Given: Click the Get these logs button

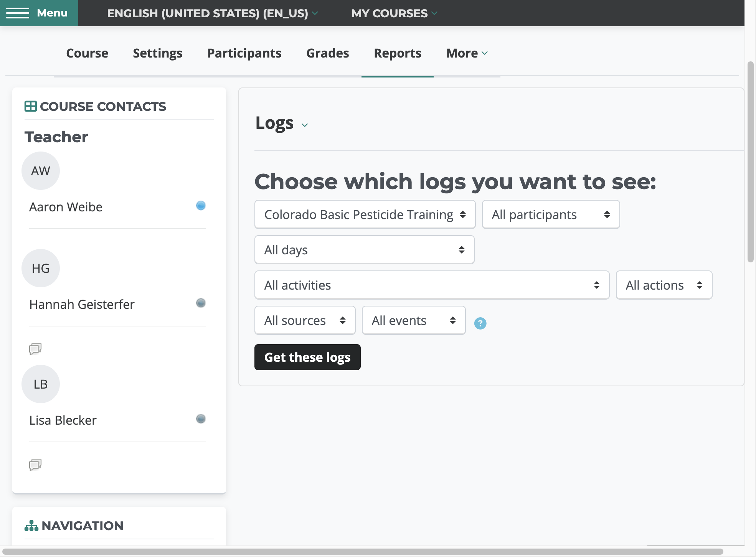Looking at the screenshot, I should click(307, 357).
